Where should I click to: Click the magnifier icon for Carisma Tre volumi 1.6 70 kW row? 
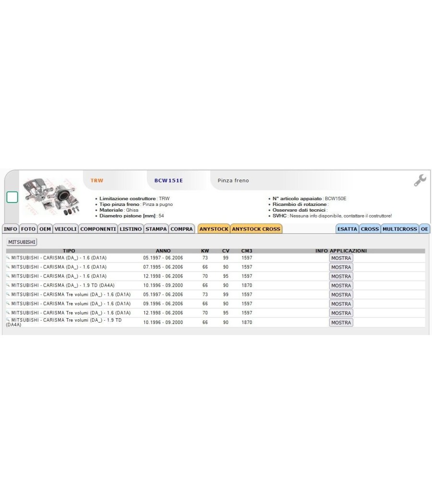click(x=8, y=313)
